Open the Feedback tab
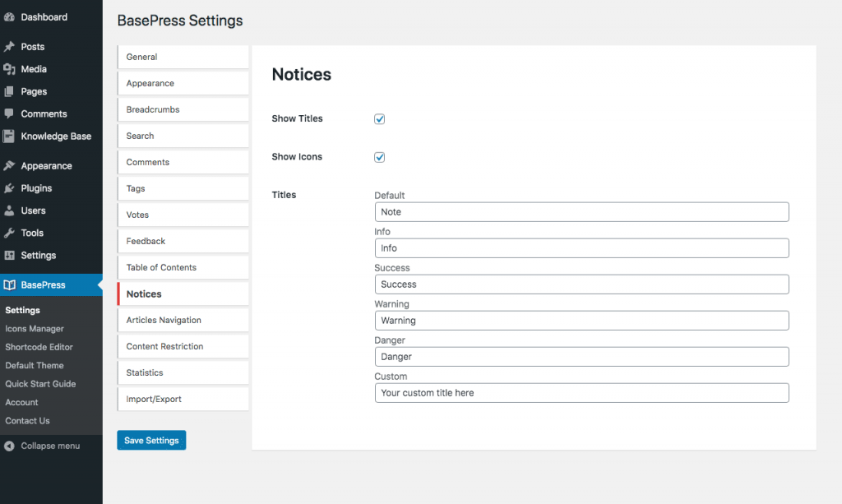The image size is (842, 504). 183,241
